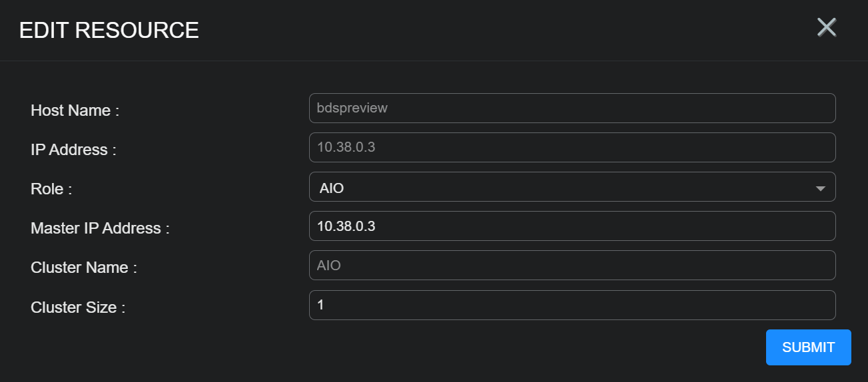868x382 pixels.
Task: Click the Cluster Name label
Action: click(83, 268)
